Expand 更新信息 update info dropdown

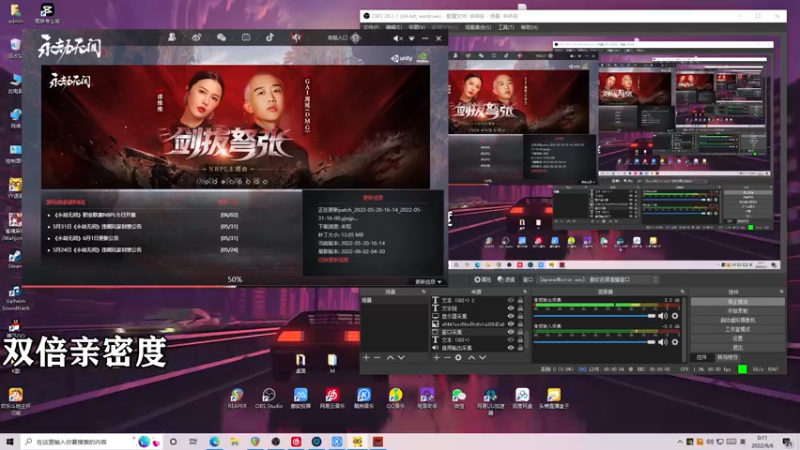(x=429, y=282)
